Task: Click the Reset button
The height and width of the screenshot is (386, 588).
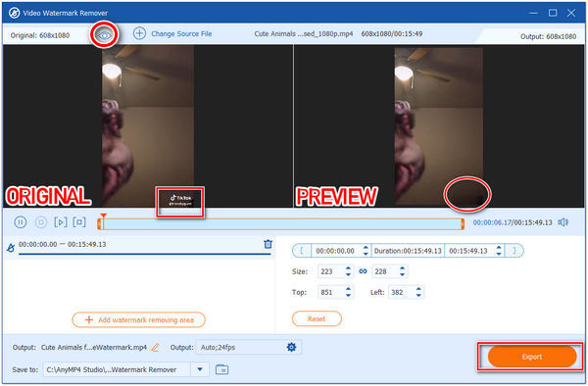Action: [x=317, y=319]
